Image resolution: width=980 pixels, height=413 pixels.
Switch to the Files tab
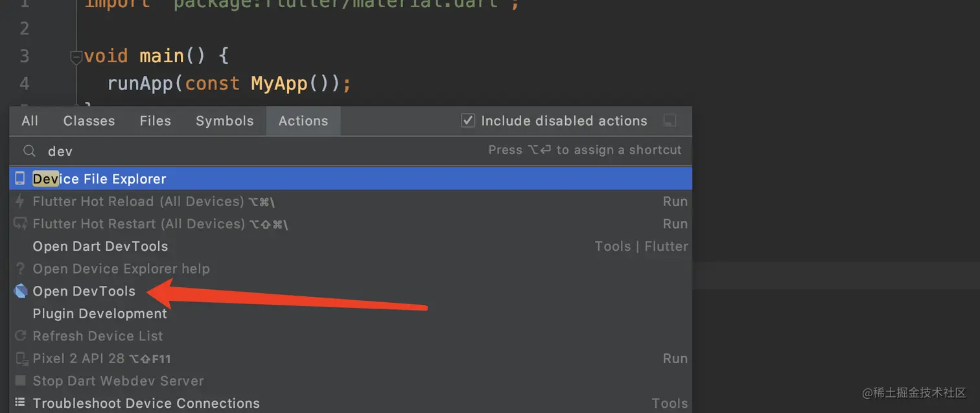tap(155, 121)
